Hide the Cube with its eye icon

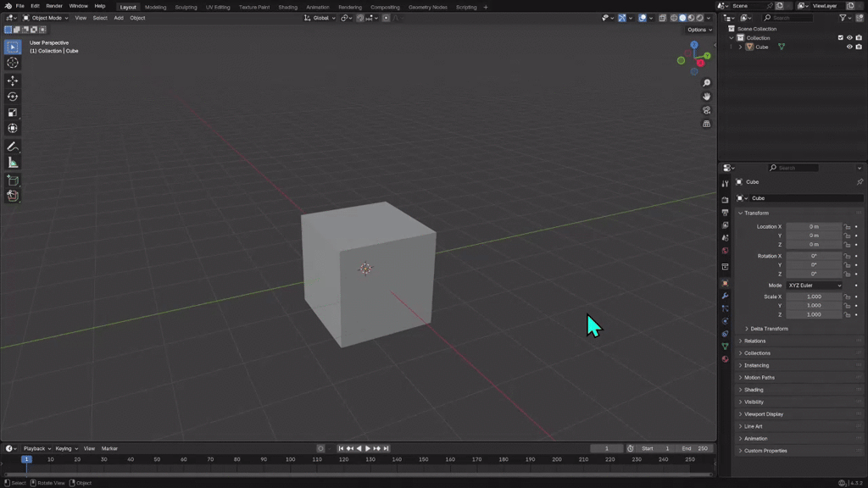849,47
